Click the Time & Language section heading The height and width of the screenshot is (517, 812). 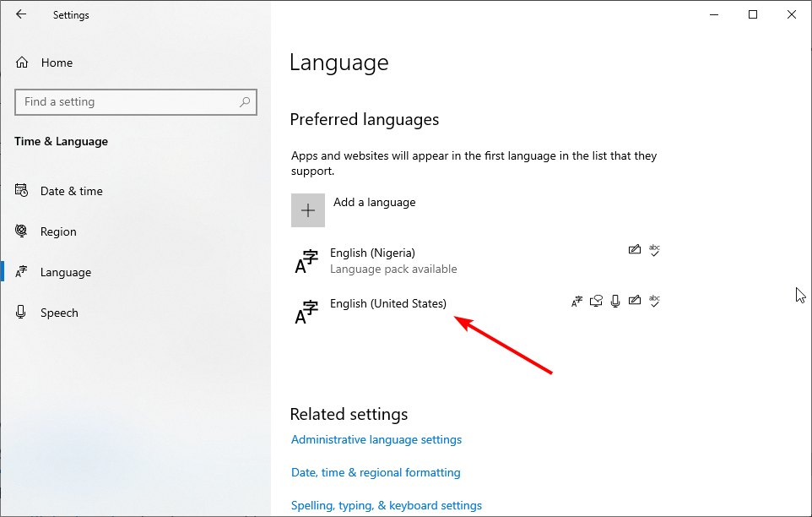pyautogui.click(x=61, y=141)
